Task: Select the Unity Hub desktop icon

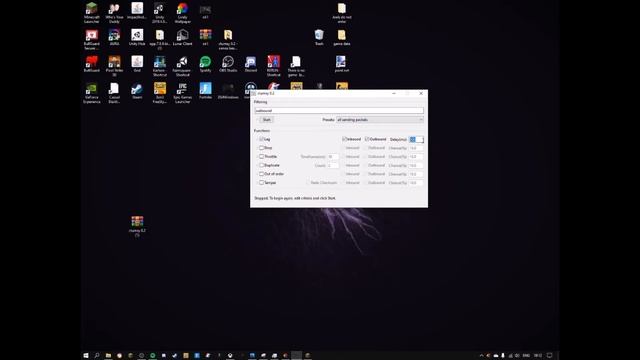Action: click(x=137, y=37)
